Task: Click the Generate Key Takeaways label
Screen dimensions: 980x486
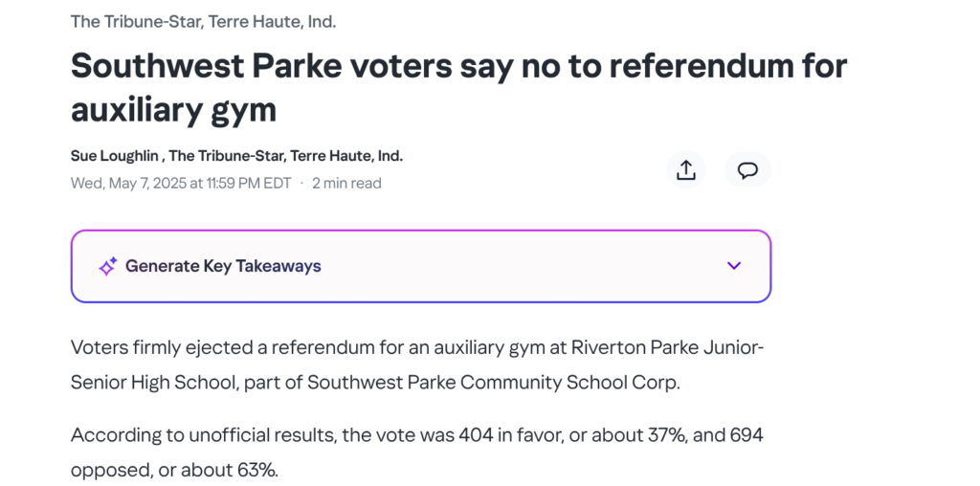Action: click(223, 266)
